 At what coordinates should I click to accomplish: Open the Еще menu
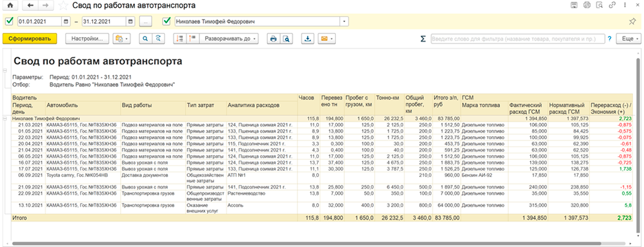pos(629,38)
